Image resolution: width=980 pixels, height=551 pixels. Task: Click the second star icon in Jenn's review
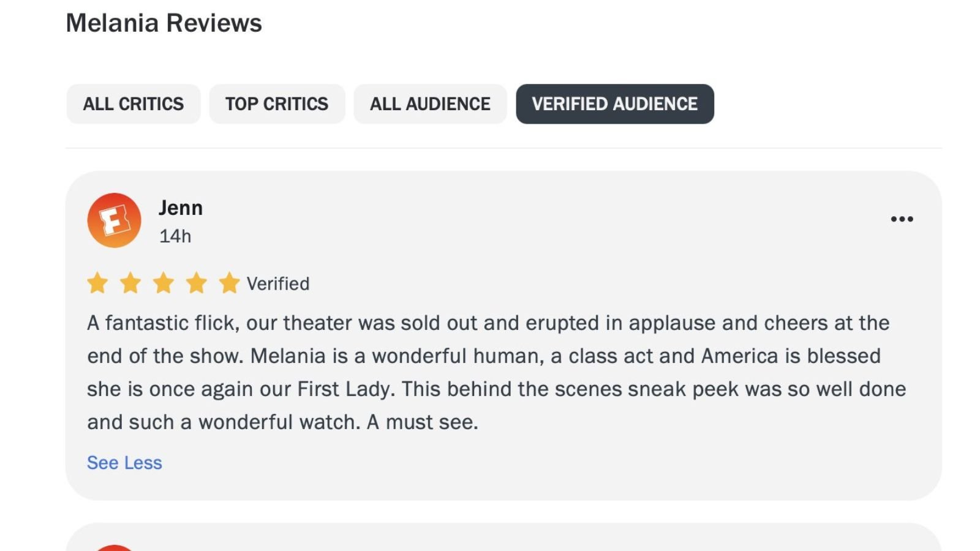pos(130,283)
